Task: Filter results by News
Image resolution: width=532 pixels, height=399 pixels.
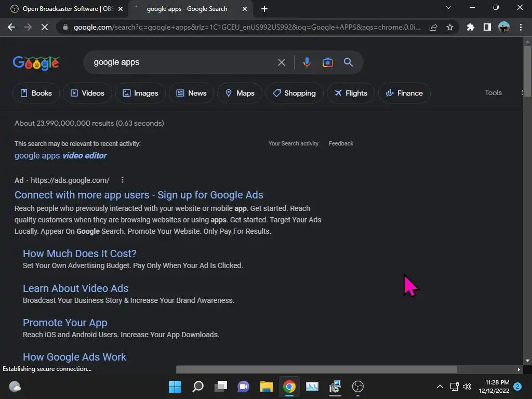Action: pyautogui.click(x=191, y=93)
